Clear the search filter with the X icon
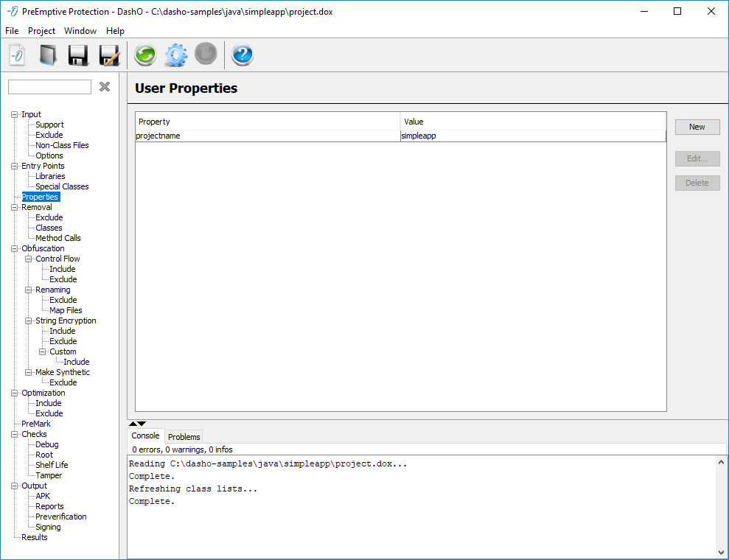The width and height of the screenshot is (729, 560). click(105, 87)
